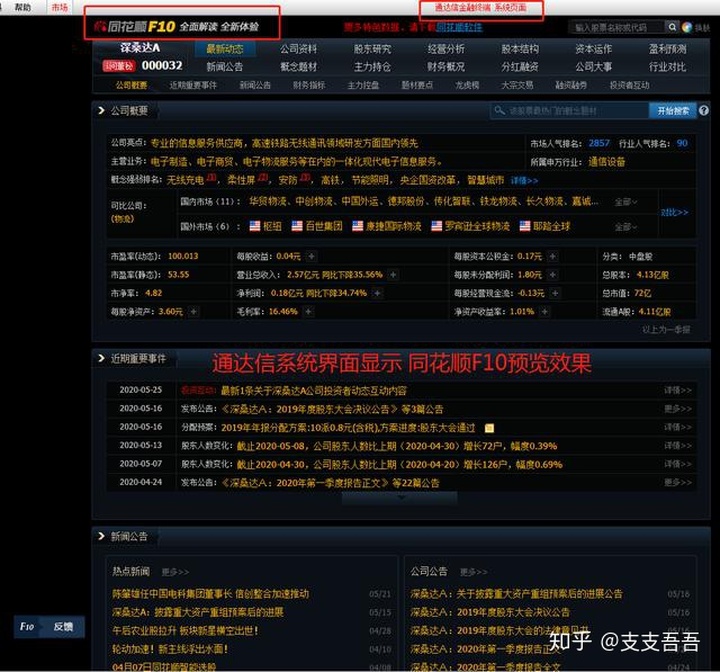Viewport: 720px width, 672px height.
Task: Click the US flag beside 联合全球
Action: (525, 226)
